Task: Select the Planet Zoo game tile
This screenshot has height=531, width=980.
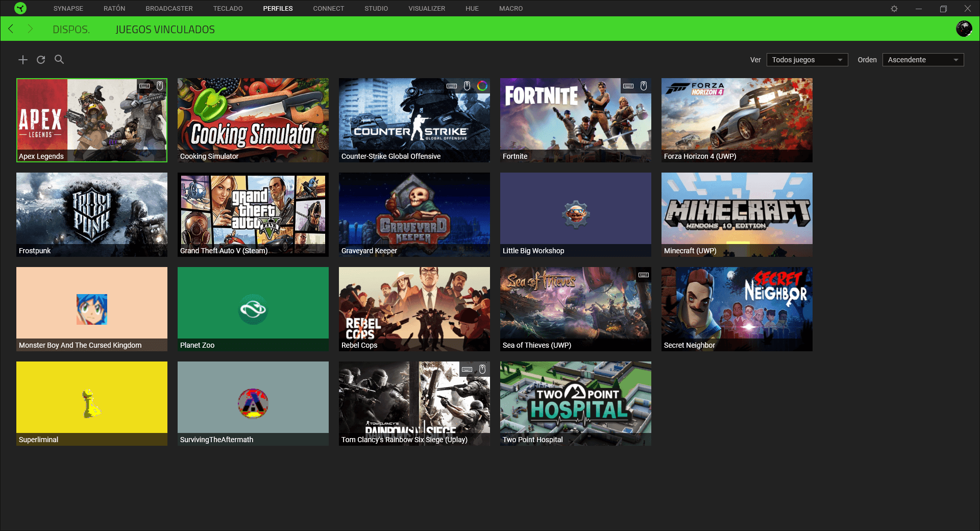Action: (253, 309)
